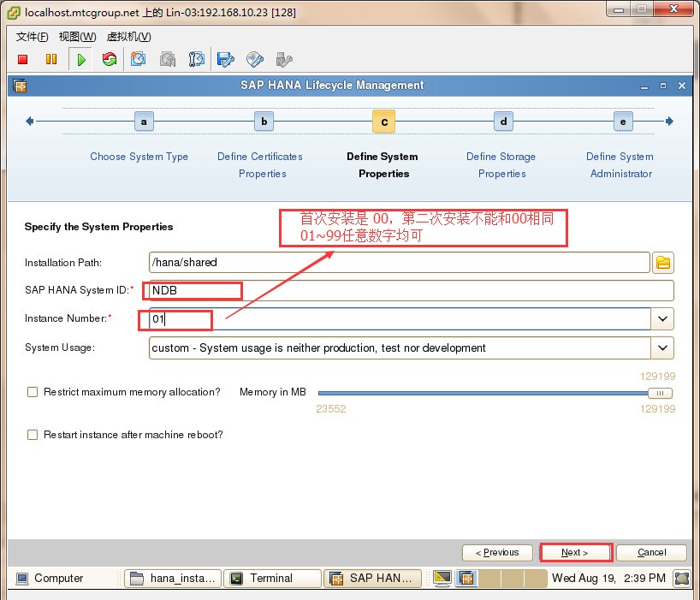This screenshot has height=600, width=700.
Task: Browse installation path with folder icon
Action: [x=663, y=263]
